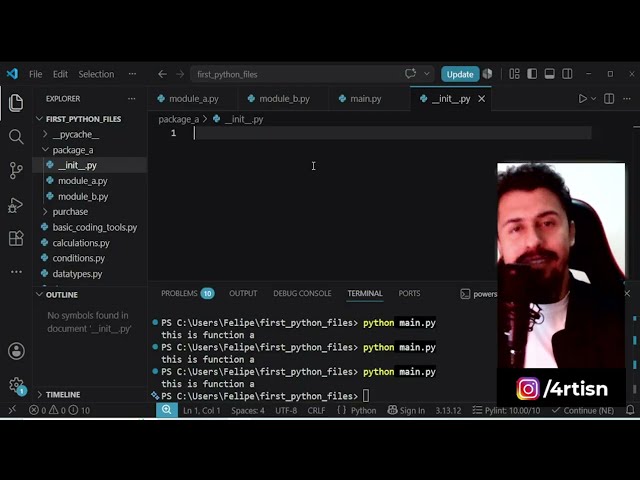640x480 pixels.
Task: Expand the purchase folder
Action: click(70, 211)
